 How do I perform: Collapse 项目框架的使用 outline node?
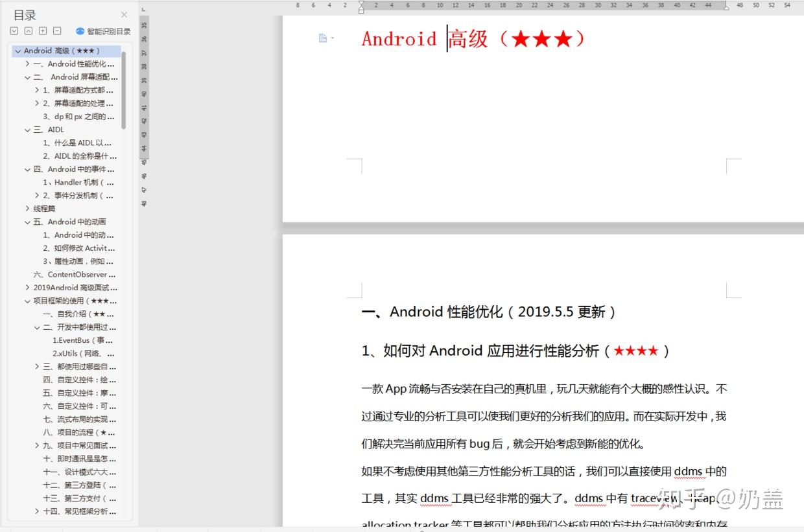click(27, 301)
